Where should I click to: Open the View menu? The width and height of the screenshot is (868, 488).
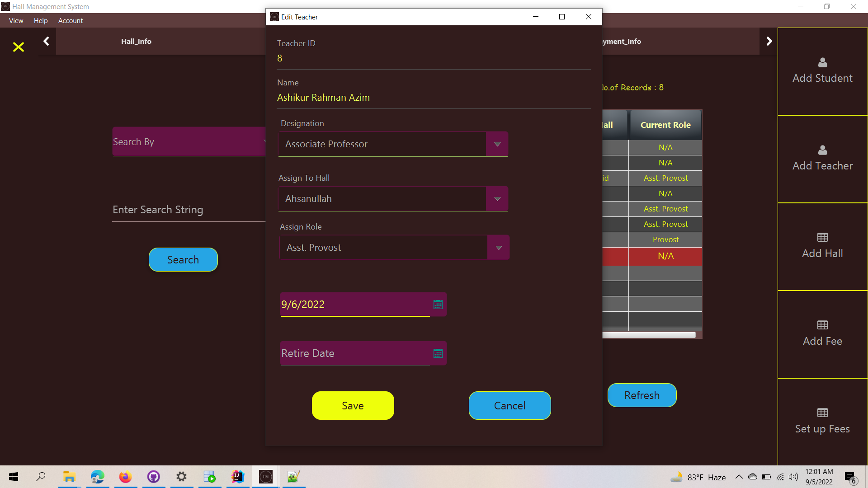16,21
